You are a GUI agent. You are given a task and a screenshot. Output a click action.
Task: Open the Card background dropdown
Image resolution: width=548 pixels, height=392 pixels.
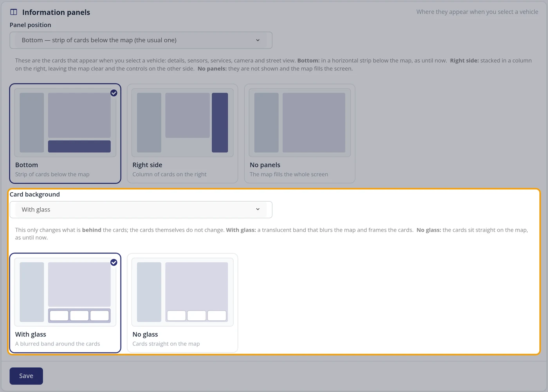(141, 210)
